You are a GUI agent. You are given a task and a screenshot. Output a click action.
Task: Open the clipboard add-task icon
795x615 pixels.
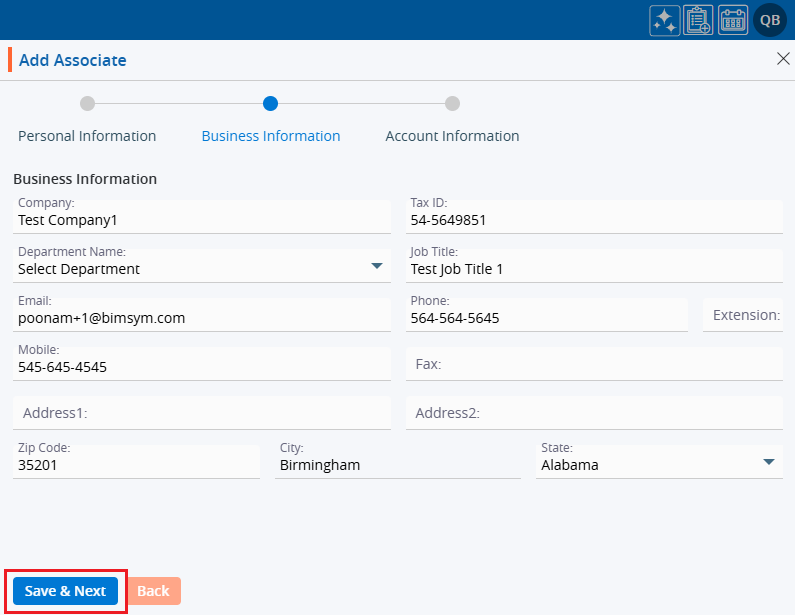[x=698, y=20]
